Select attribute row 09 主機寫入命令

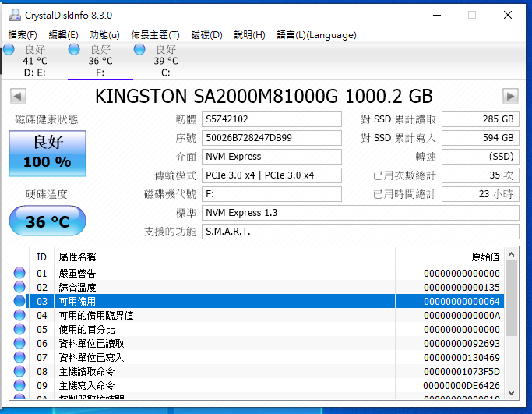(x=257, y=385)
